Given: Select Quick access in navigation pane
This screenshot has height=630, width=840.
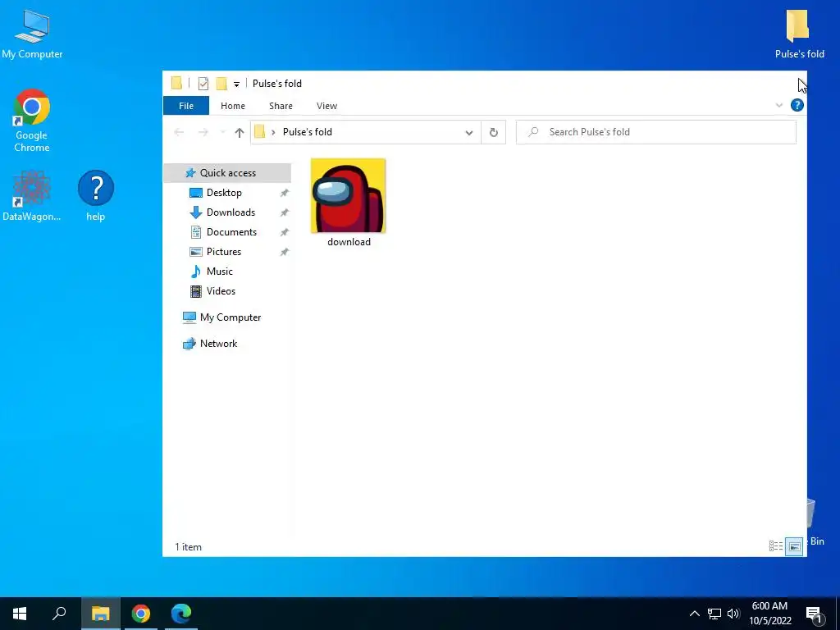Looking at the screenshot, I should [x=228, y=173].
